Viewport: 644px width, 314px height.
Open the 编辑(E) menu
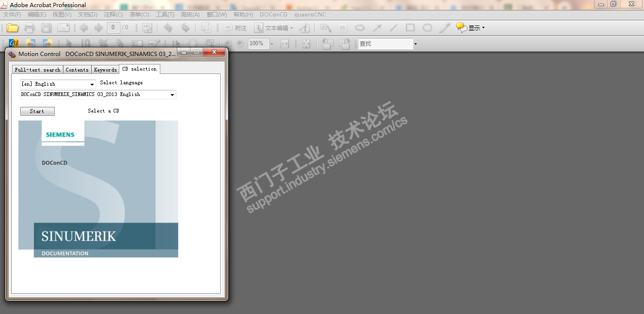point(37,15)
